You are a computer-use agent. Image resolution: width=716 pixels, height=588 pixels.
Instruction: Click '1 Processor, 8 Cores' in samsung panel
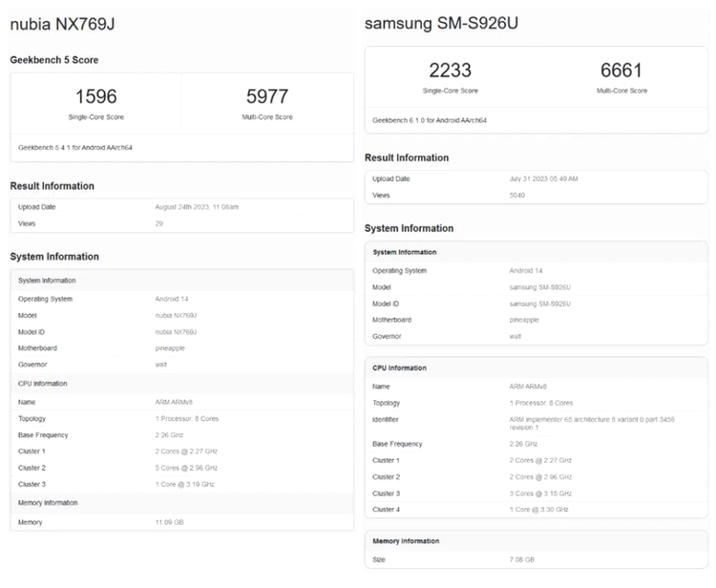click(x=541, y=403)
